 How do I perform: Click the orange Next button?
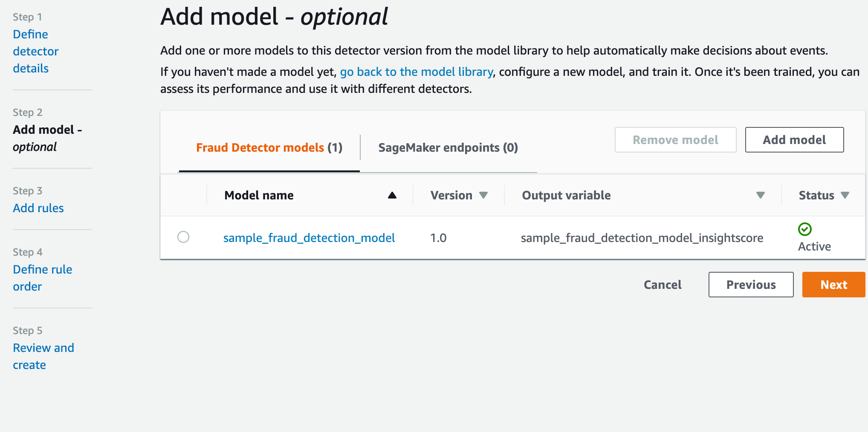click(x=833, y=285)
